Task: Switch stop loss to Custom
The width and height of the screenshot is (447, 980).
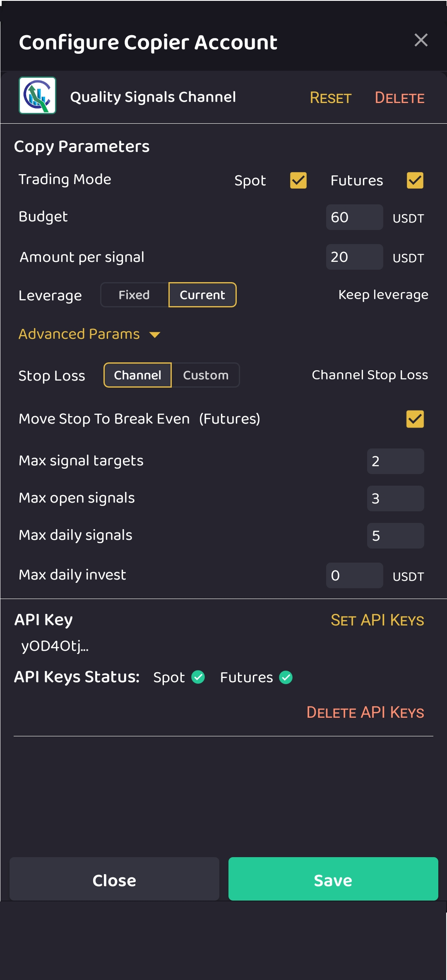Action: (x=206, y=375)
